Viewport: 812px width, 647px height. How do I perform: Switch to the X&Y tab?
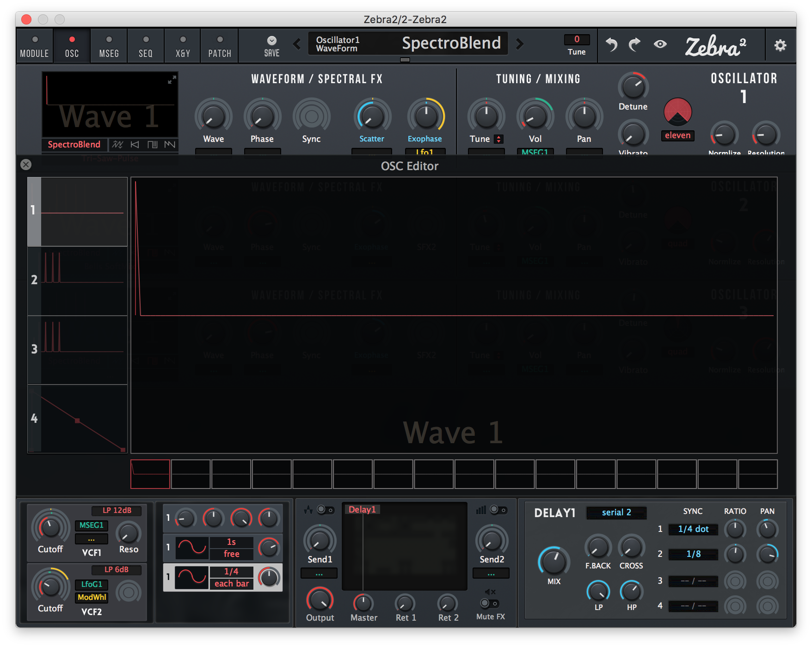click(x=183, y=46)
